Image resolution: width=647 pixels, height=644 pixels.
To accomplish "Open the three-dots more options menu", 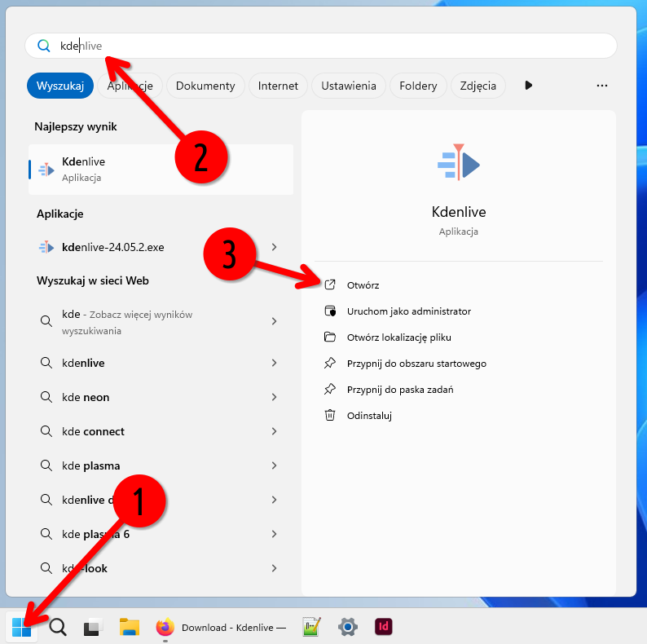I will point(602,86).
